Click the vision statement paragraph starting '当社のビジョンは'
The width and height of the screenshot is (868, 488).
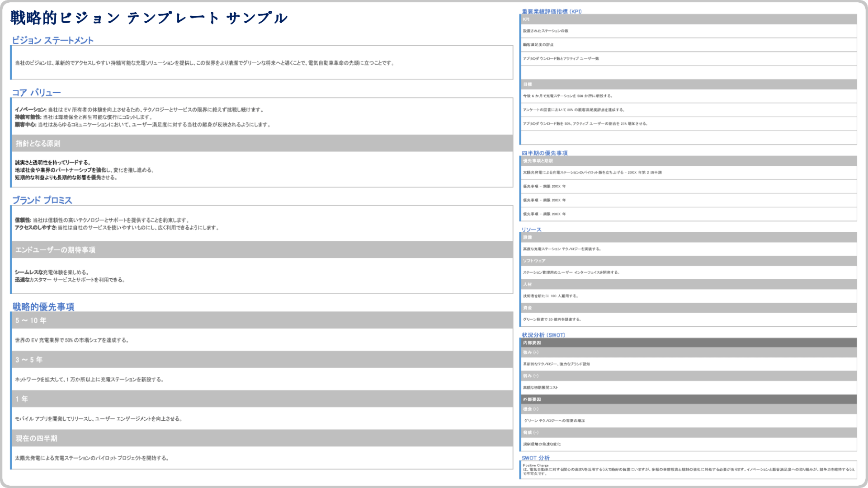click(205, 63)
